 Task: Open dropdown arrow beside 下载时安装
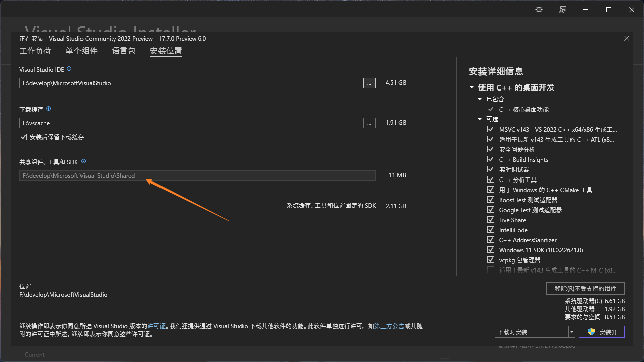click(x=571, y=332)
